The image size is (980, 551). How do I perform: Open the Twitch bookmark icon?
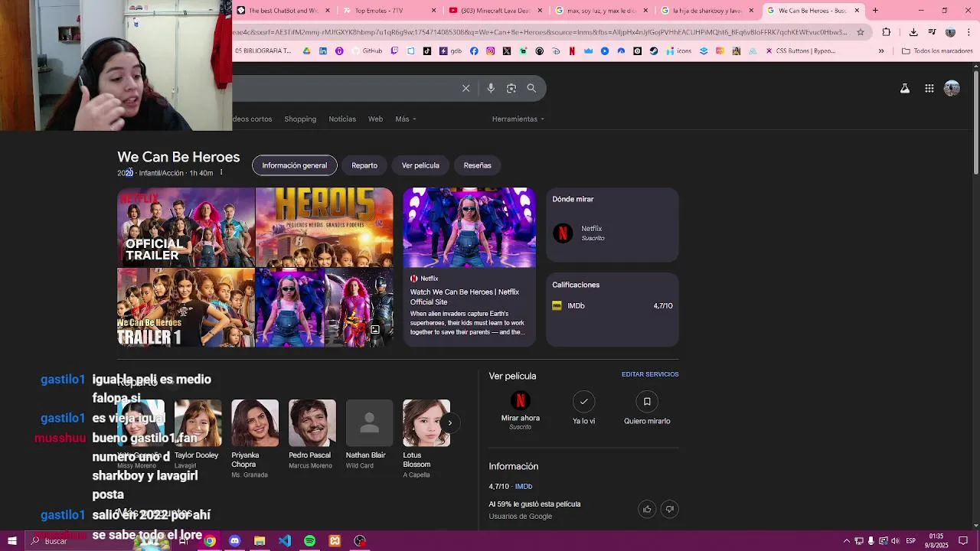[x=395, y=51]
